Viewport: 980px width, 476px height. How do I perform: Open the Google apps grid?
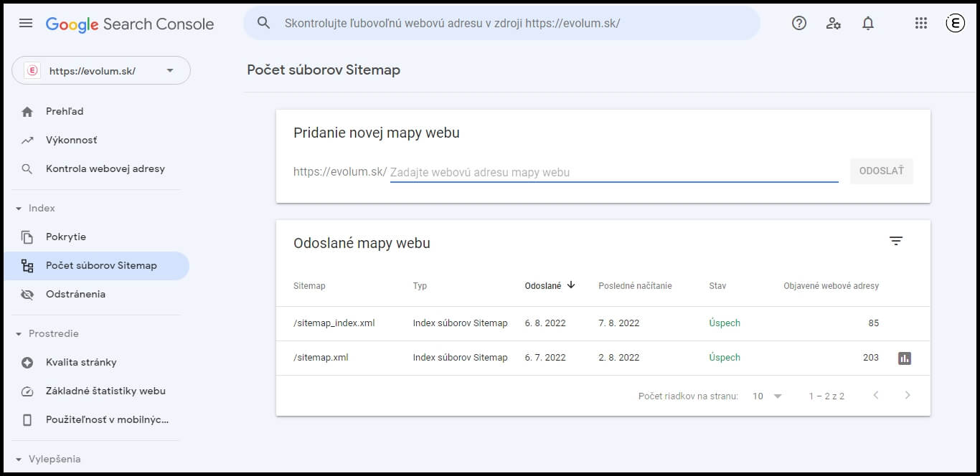click(921, 23)
